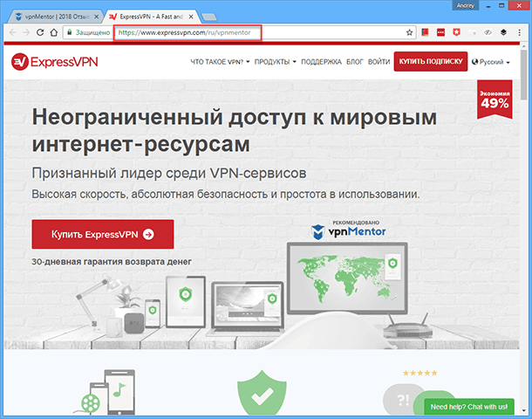Expand the ЧТО ТАКОЕ VPN? menu

220,62
